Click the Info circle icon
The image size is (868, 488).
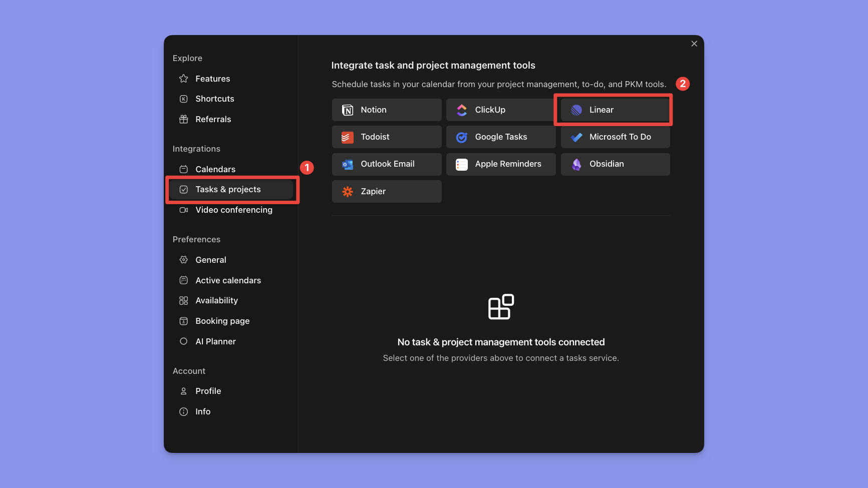point(184,412)
